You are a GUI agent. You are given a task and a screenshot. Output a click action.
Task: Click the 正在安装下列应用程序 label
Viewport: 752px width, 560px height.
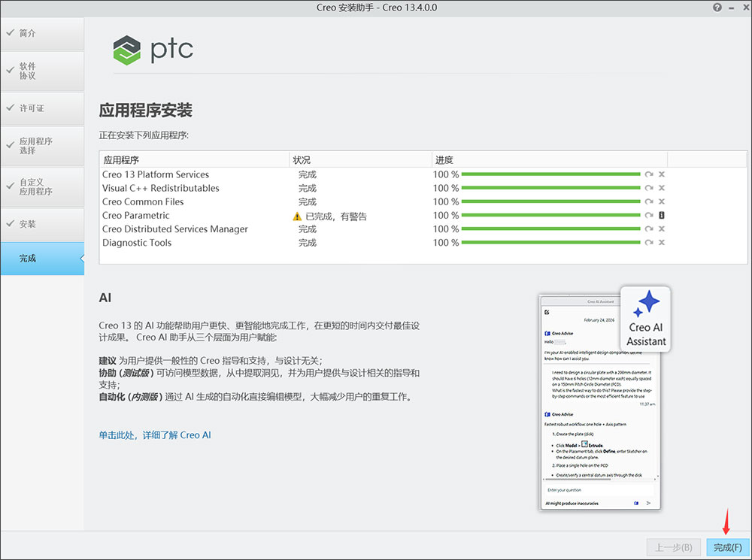pos(144,135)
